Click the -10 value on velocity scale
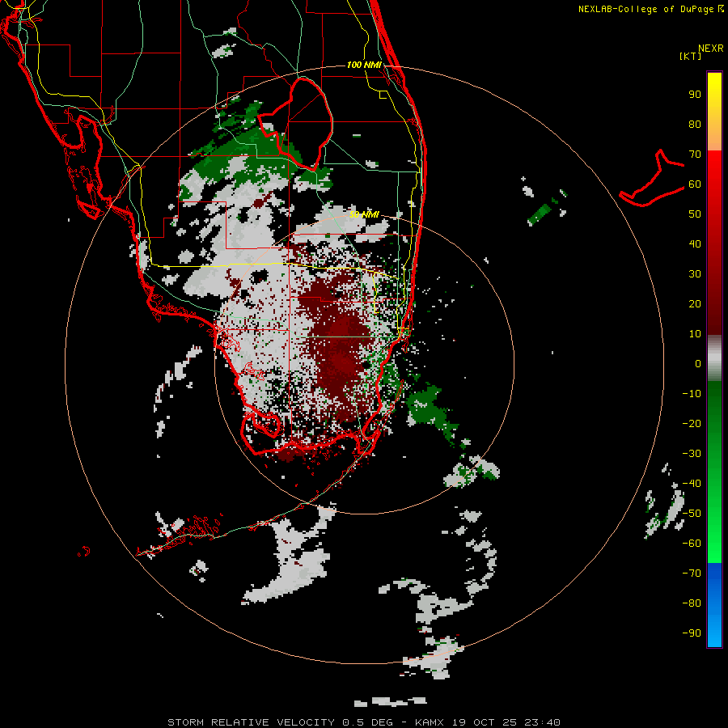Image resolution: width=728 pixels, height=728 pixels. tap(692, 394)
